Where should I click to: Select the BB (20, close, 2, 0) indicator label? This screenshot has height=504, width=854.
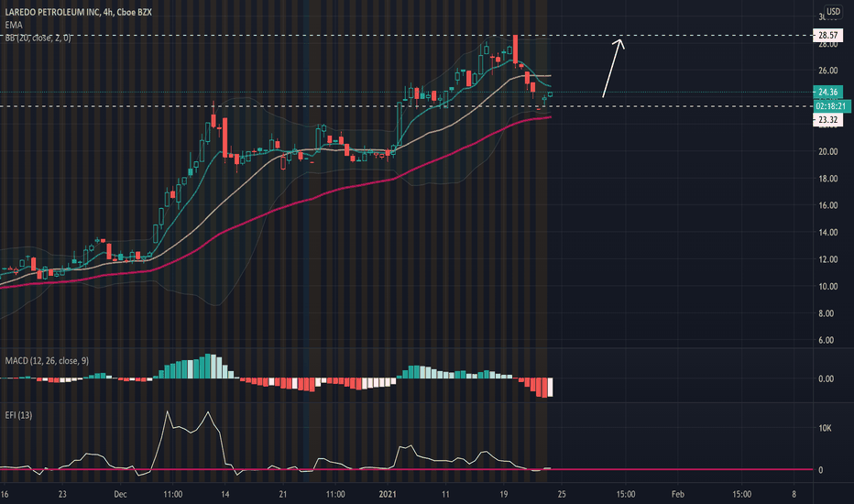coord(38,38)
